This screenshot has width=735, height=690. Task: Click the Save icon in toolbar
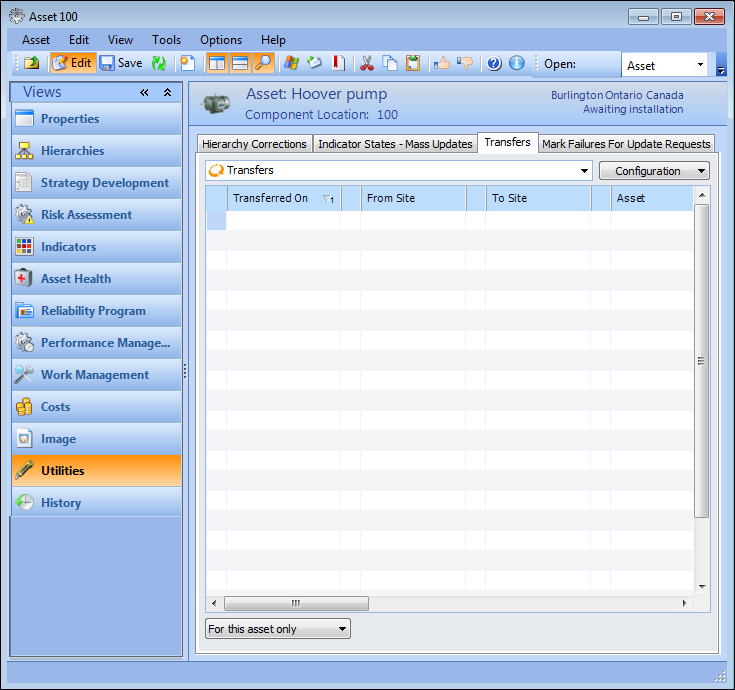tap(120, 63)
